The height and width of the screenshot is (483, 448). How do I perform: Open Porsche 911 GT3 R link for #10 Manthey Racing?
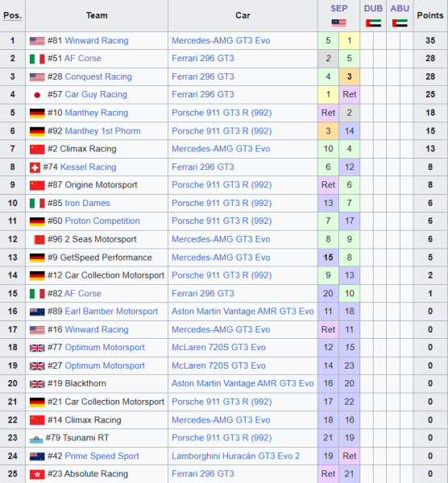(222, 113)
